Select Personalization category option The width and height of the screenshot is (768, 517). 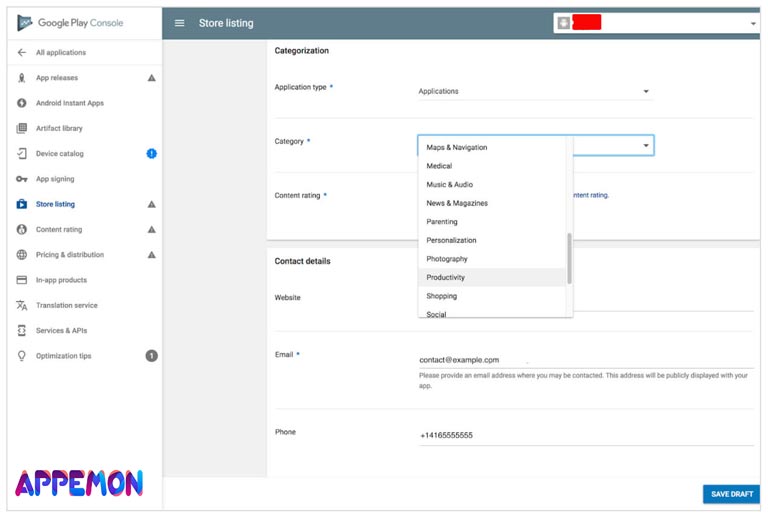(x=492, y=240)
